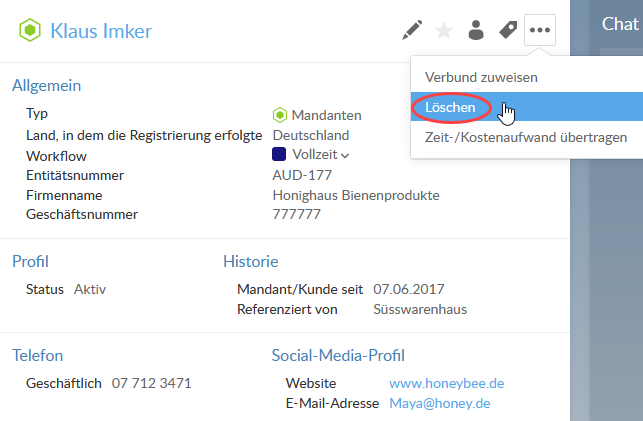This screenshot has width=643, height=421.
Task: Click the dark blue Vollzeit color swatch
Action: [x=279, y=154]
